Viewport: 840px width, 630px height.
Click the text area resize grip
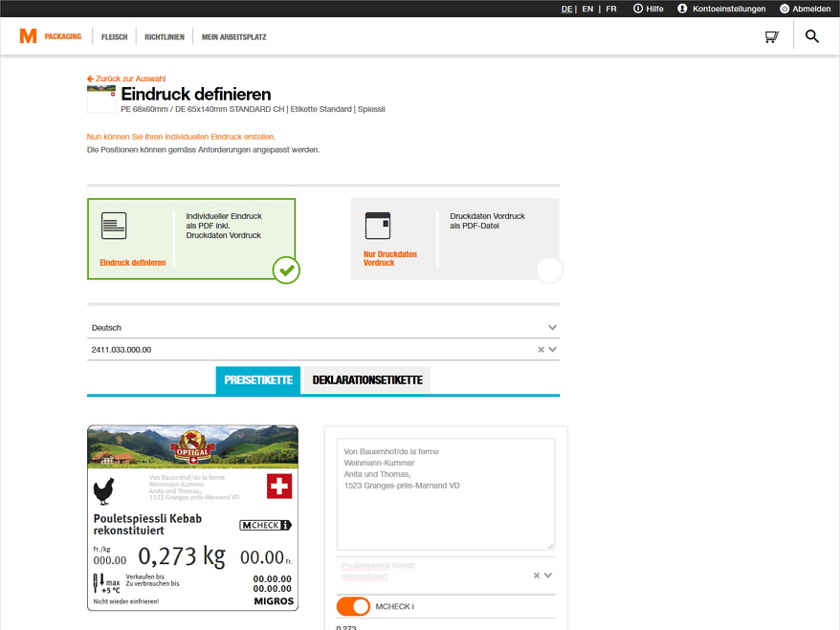click(x=550, y=546)
